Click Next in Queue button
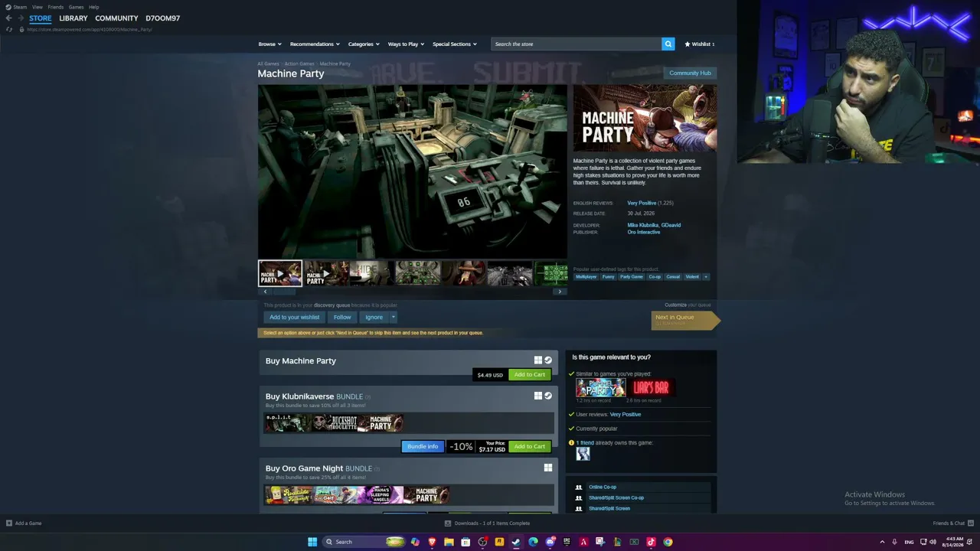This screenshot has width=980, height=551. point(685,320)
